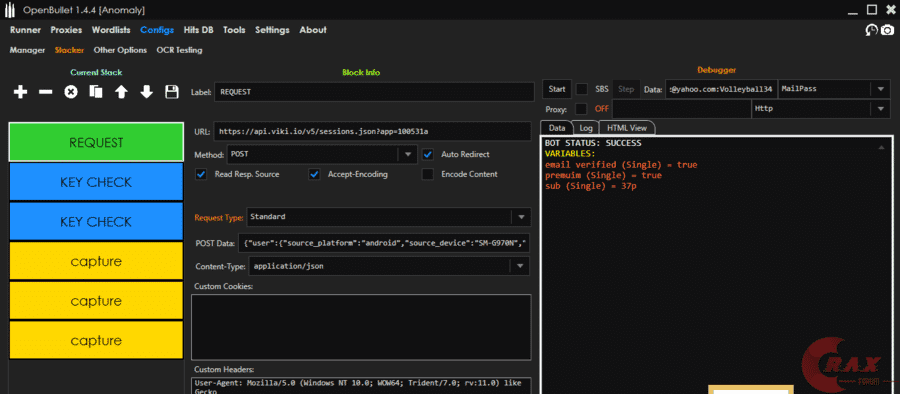
Task: Click the 'premuim (Single) = true' line
Action: pyautogui.click(x=603, y=175)
